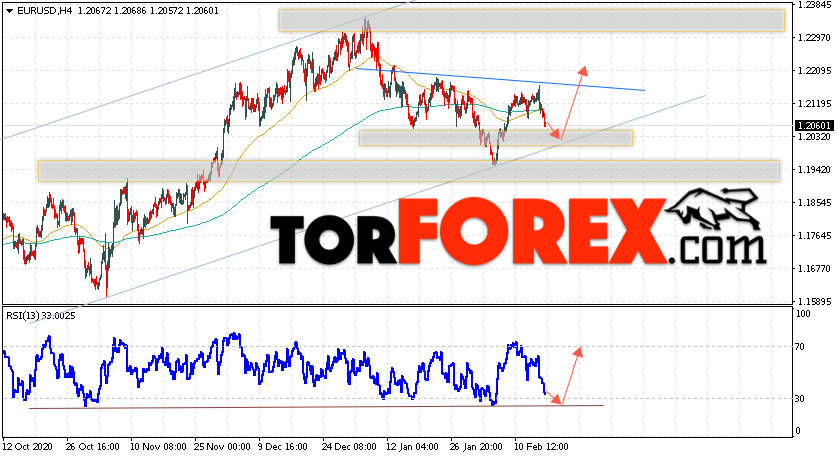Viewport: 838px width, 458px height.
Task: Click the 10 Nov 08:00 time label
Action: [158, 447]
